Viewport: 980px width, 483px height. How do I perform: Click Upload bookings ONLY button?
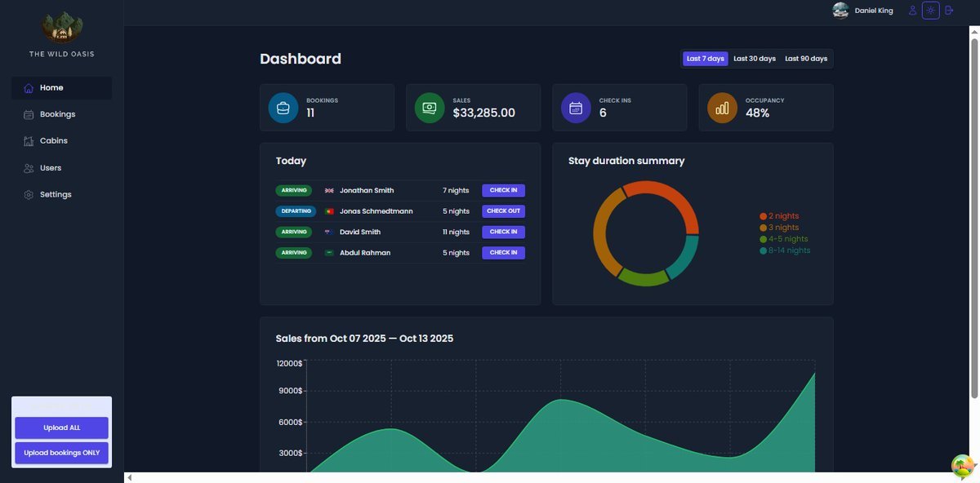tap(61, 453)
